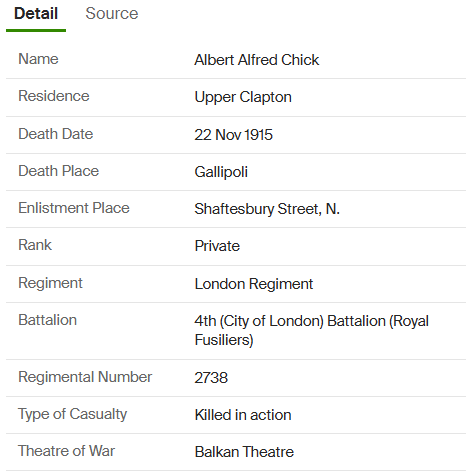Click the Death Place field label
The width and height of the screenshot is (466, 476).
pos(58,171)
